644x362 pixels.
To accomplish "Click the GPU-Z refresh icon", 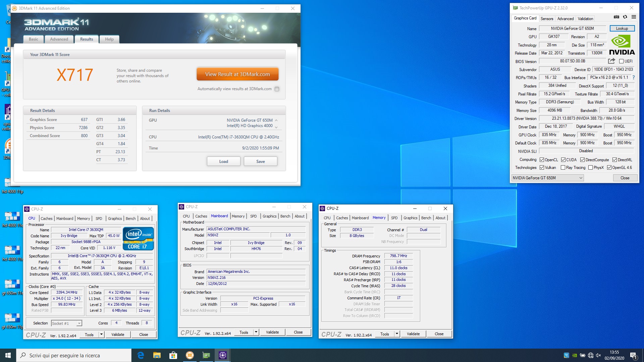I will 625,17.
